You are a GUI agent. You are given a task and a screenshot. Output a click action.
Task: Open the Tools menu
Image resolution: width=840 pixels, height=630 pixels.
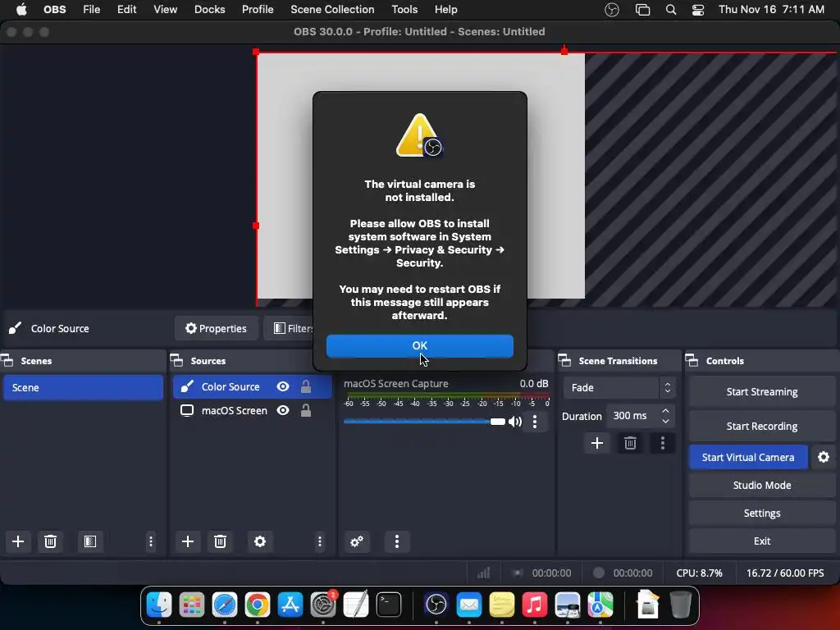pos(404,10)
